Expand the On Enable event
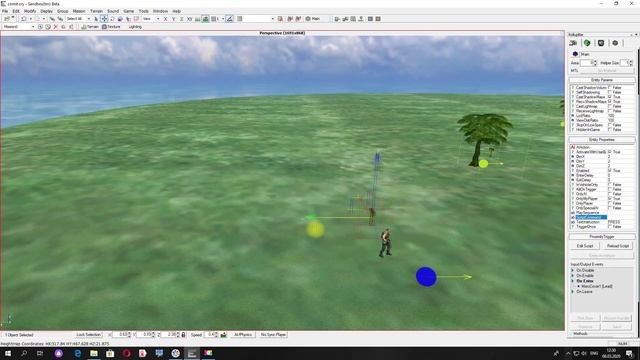Viewport: 640px width, 360px height. (x=573, y=276)
